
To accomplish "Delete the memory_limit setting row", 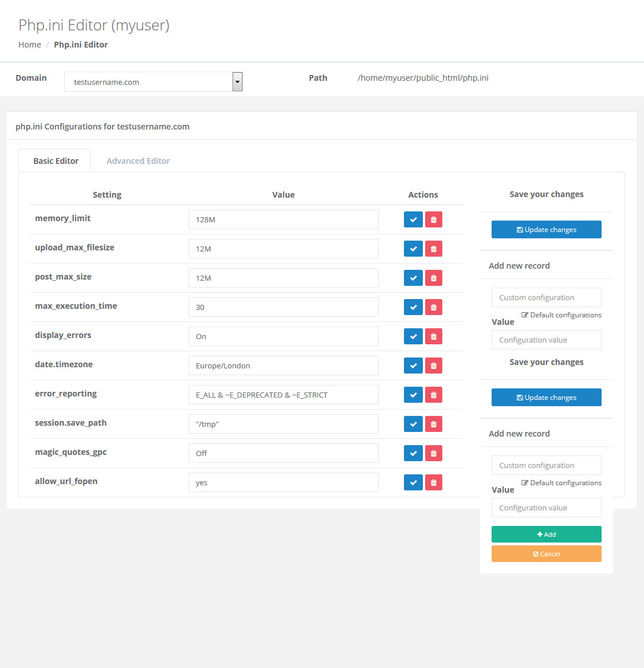I will pyautogui.click(x=434, y=220).
